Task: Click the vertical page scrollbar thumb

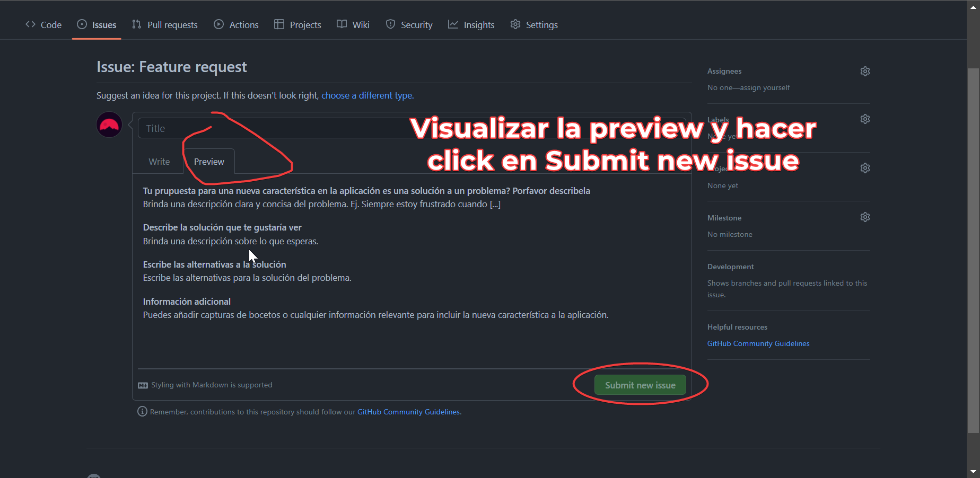Action: [x=973, y=250]
